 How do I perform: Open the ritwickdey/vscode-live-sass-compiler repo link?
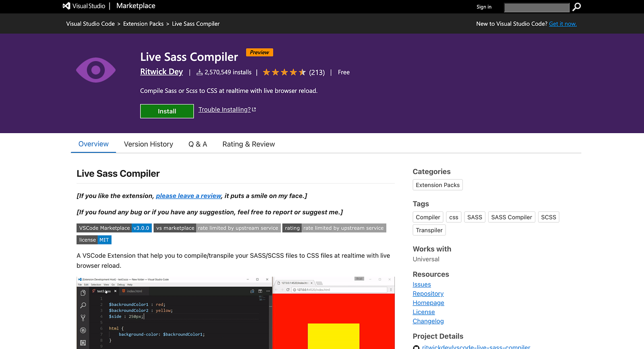tap(476, 347)
